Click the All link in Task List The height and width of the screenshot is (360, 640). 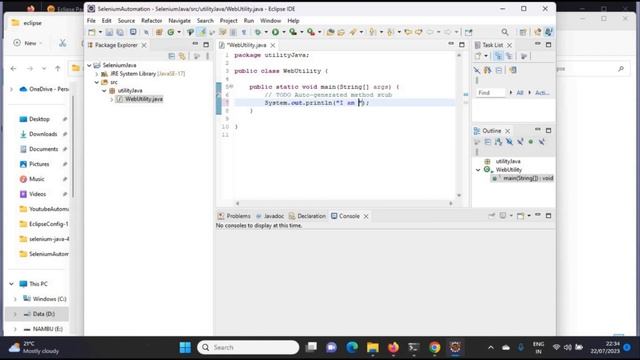[520, 93]
